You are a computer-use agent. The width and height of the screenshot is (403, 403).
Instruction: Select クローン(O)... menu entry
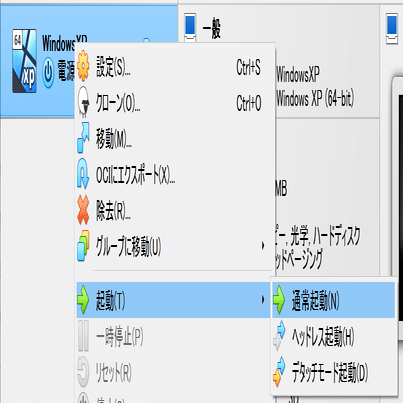pos(173,102)
